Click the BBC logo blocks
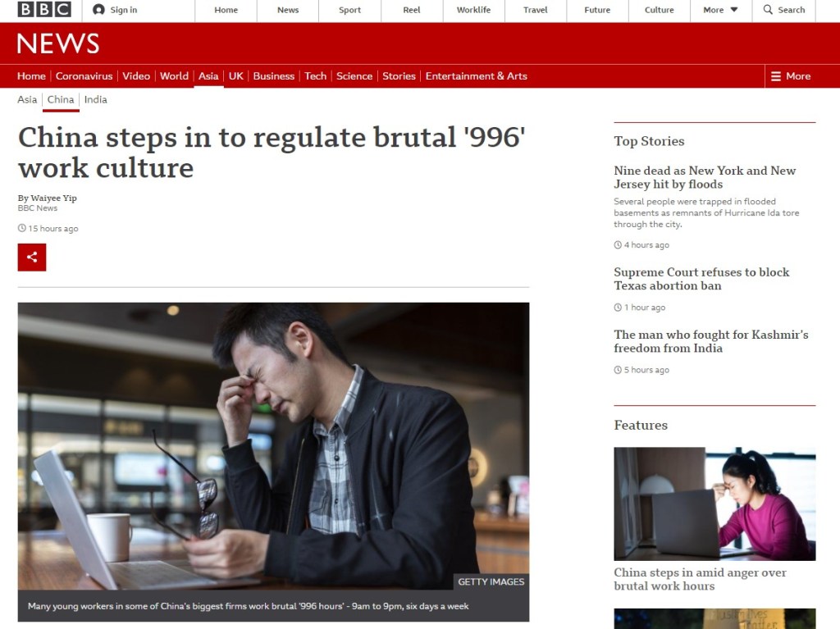The width and height of the screenshot is (840, 629). click(44, 10)
